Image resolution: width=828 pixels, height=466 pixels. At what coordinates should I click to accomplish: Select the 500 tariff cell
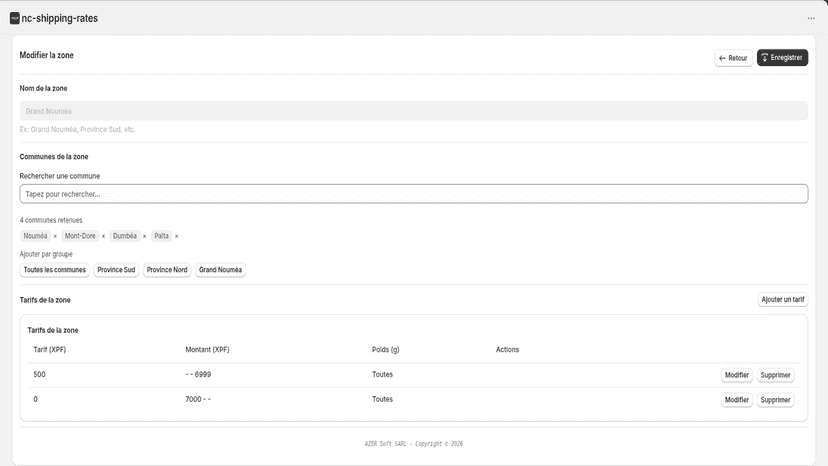coord(40,375)
